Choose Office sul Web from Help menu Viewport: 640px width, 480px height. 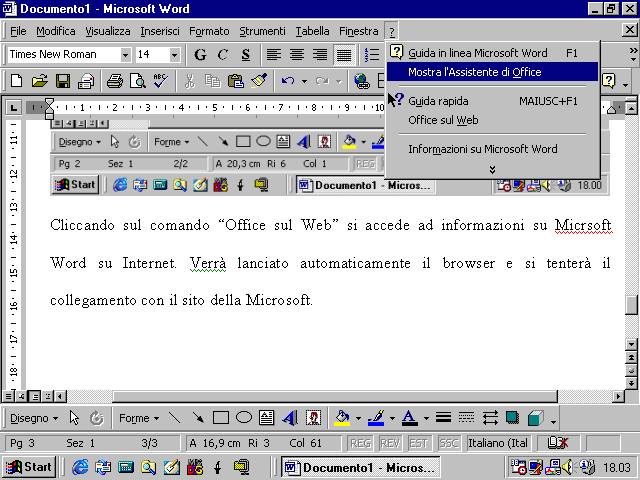point(492,120)
